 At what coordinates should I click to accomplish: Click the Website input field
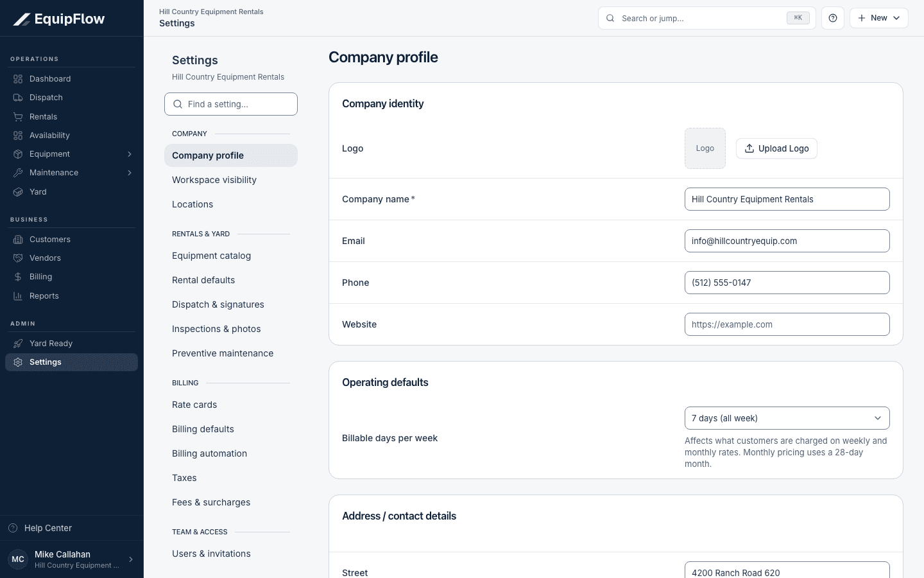787,324
